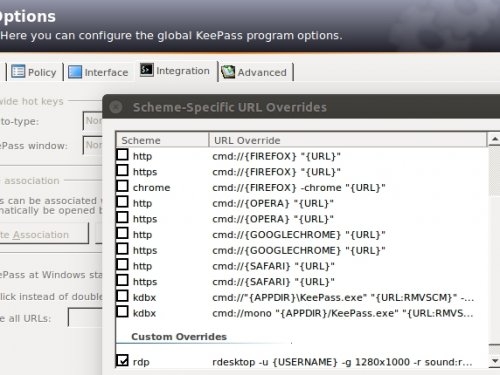Enable the http SAFARI override checkbox
Image resolution: width=500 pixels, height=375 pixels.
(x=123, y=264)
